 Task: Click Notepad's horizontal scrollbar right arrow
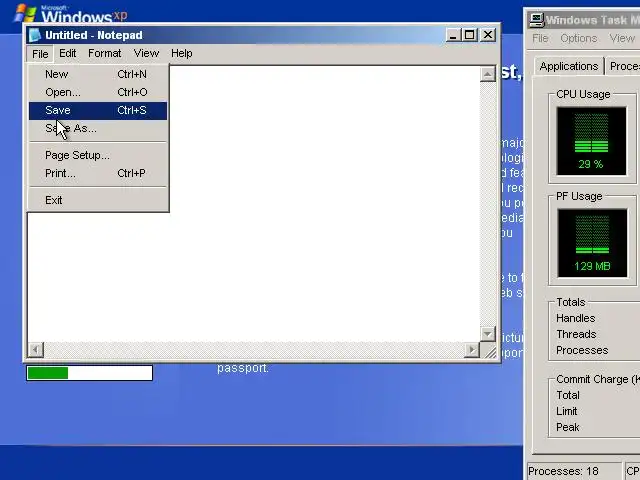click(472, 350)
